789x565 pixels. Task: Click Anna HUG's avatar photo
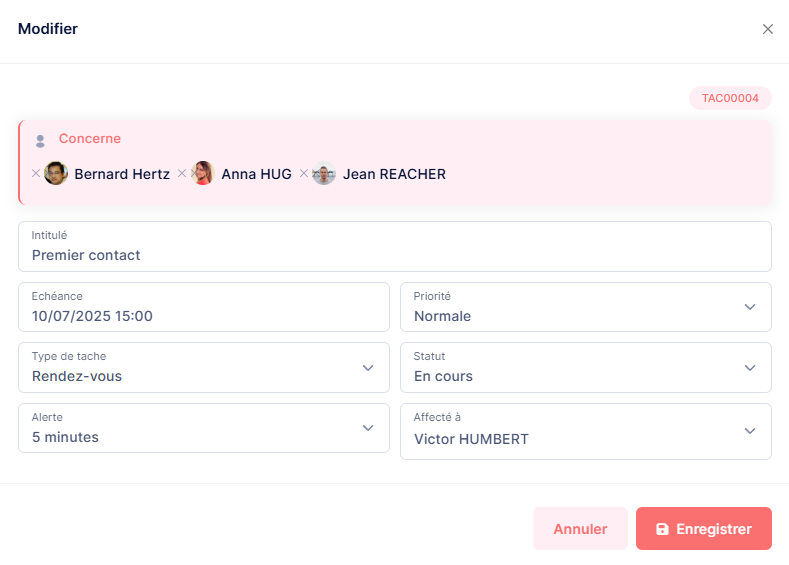pyautogui.click(x=203, y=174)
